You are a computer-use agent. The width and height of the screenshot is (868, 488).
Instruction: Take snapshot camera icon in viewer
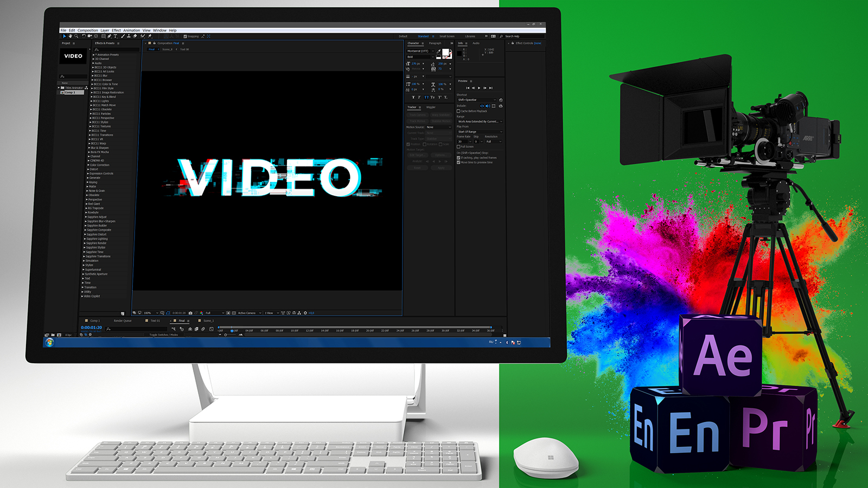[190, 313]
